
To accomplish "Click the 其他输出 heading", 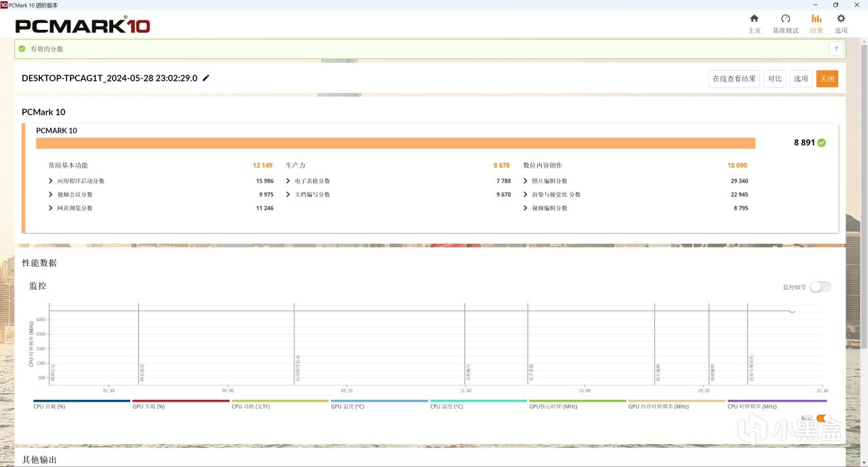I will [x=39, y=460].
